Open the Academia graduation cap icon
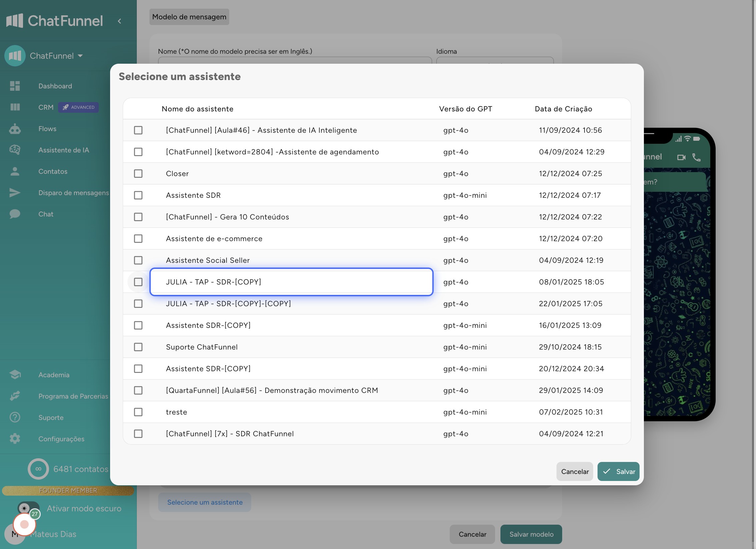Screen dimensions: 756x549 coord(15,375)
